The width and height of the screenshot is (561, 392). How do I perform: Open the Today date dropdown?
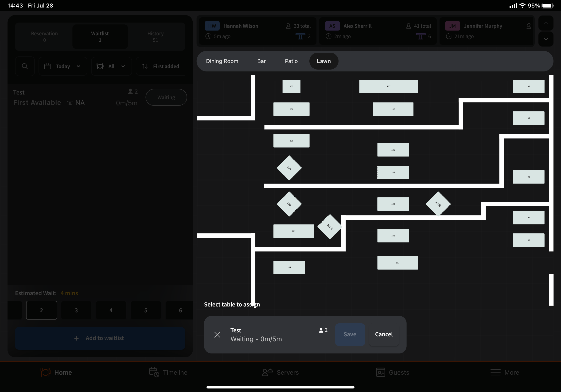pos(63,66)
